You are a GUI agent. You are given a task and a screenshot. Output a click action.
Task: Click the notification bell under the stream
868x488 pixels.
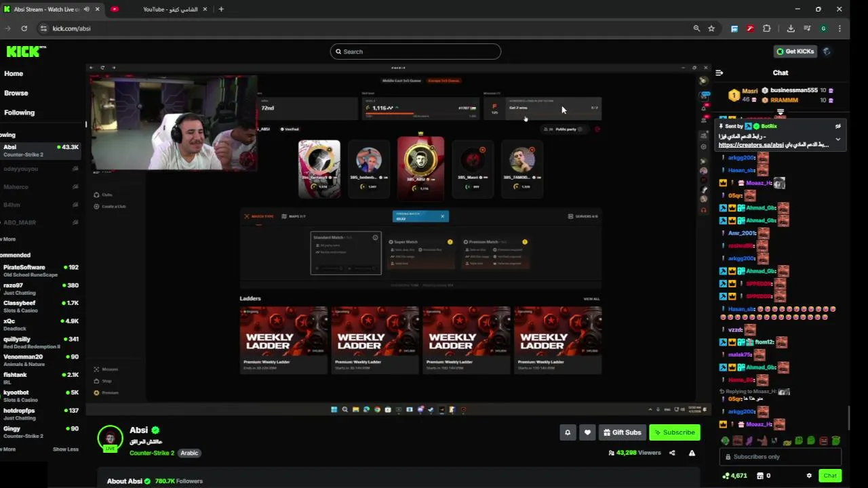pos(568,432)
